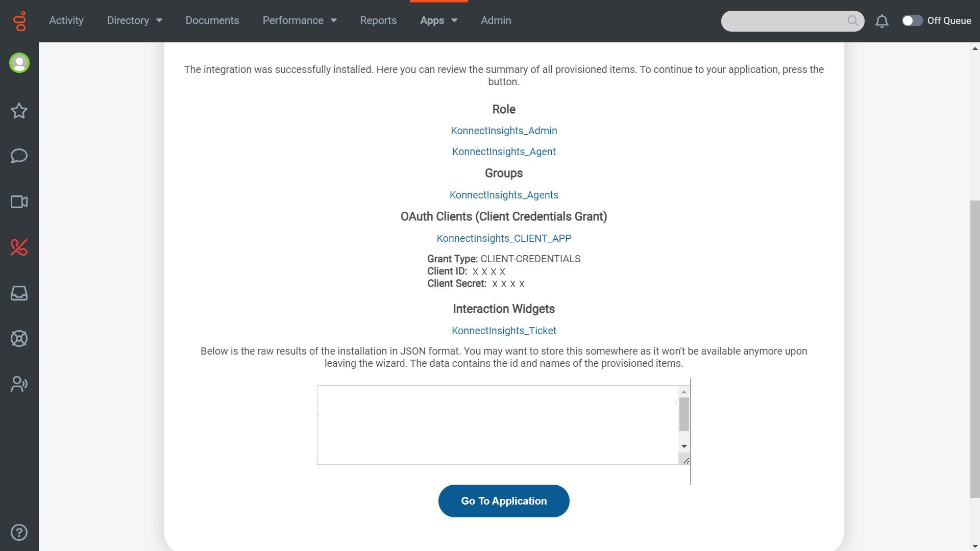980x551 pixels.
Task: Open the agent speaking icon
Action: (19, 384)
